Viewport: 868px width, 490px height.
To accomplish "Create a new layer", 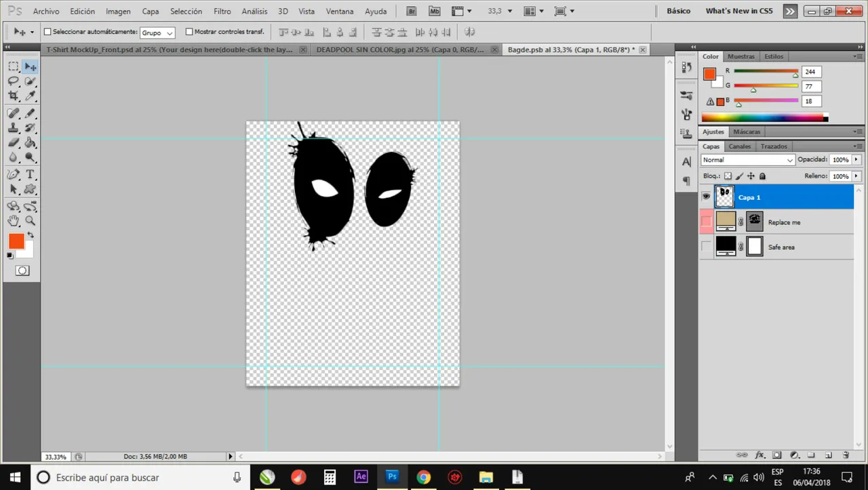I will point(829,455).
